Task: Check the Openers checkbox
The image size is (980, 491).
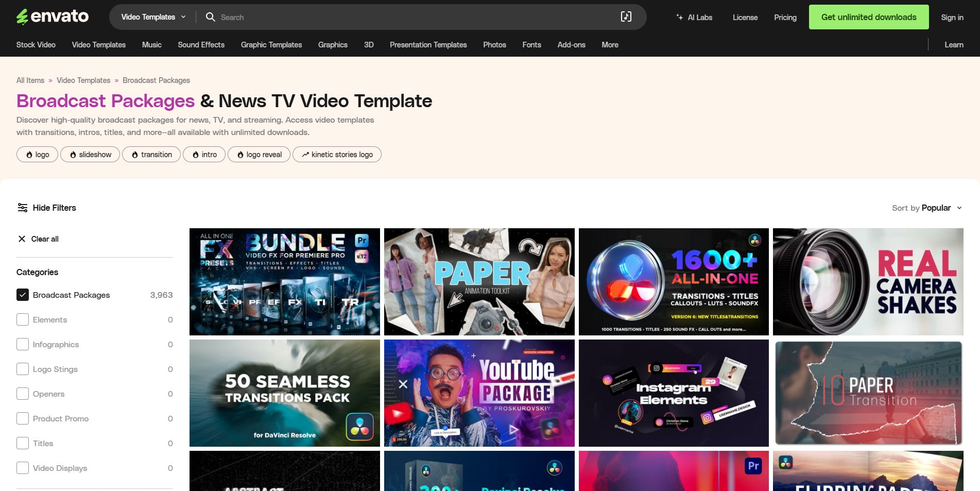Action: tap(23, 394)
